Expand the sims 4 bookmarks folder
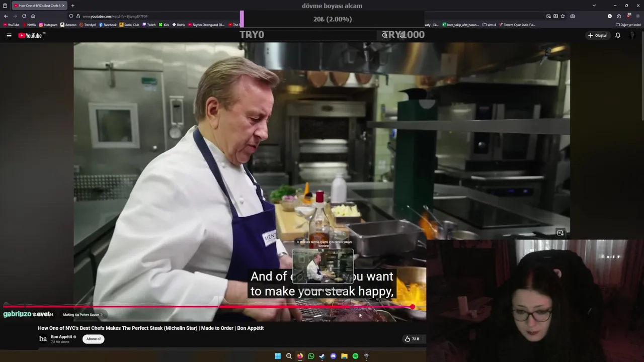This screenshot has width=644, height=362. coord(489,25)
